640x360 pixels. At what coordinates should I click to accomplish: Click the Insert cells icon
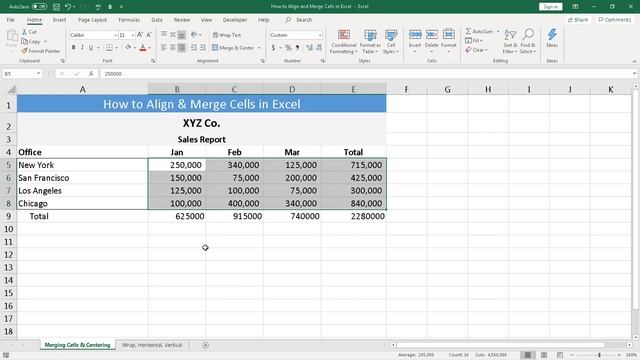click(415, 35)
